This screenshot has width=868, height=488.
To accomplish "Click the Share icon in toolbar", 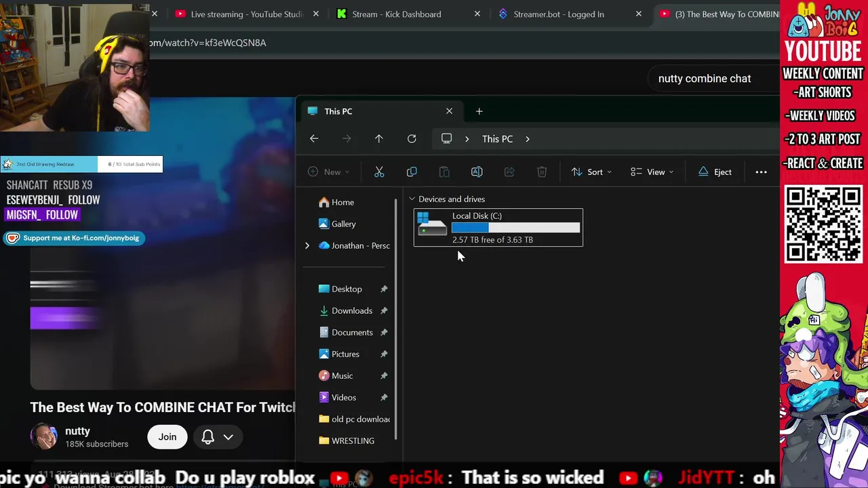I will 509,172.
